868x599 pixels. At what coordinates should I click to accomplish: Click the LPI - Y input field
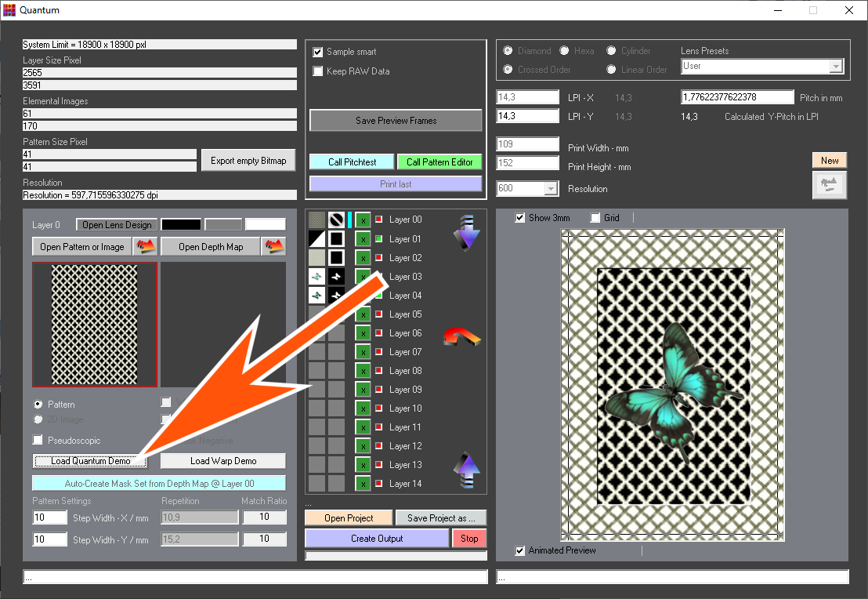(527, 116)
